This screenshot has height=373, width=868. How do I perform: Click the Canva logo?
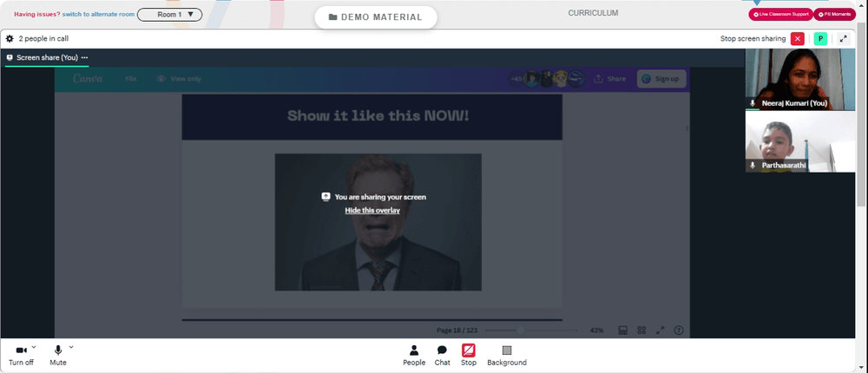click(x=88, y=79)
